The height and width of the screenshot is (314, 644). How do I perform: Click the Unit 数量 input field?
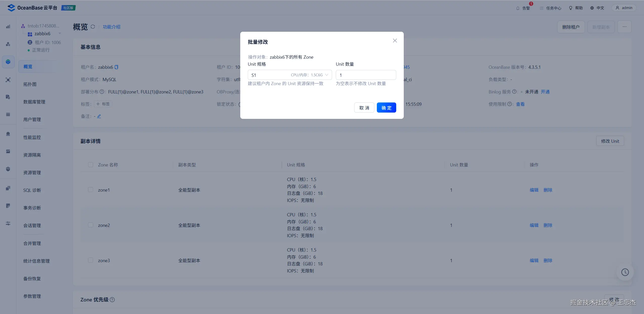tap(366, 75)
